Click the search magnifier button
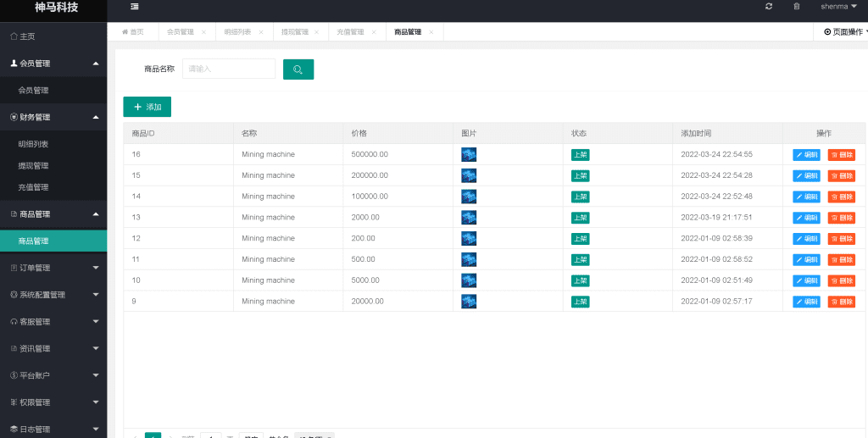This screenshot has width=868, height=438. (298, 69)
